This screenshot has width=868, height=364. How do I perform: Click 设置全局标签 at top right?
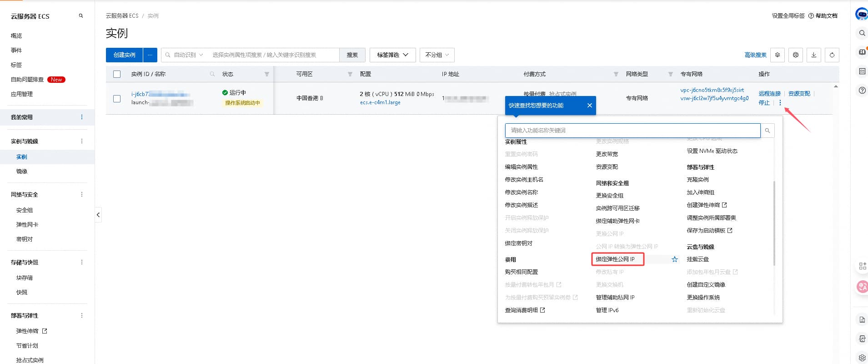788,16
